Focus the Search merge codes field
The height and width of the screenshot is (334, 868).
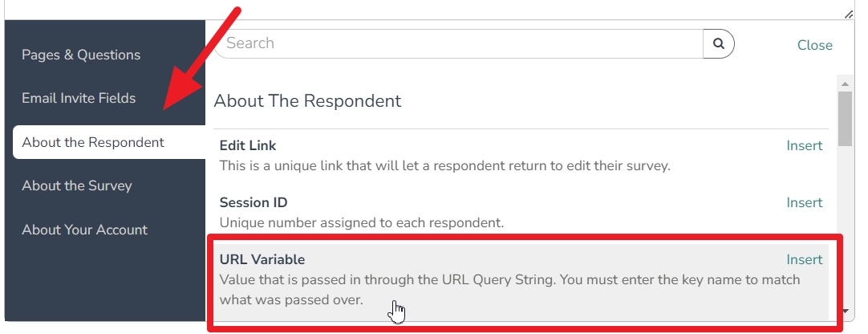coord(458,43)
